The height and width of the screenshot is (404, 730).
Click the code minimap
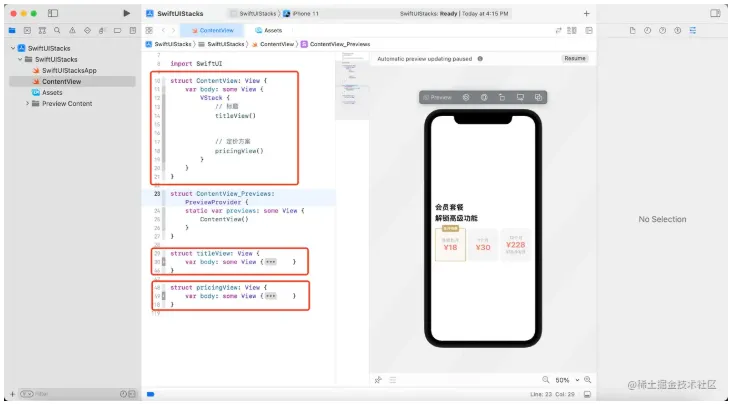[352, 84]
